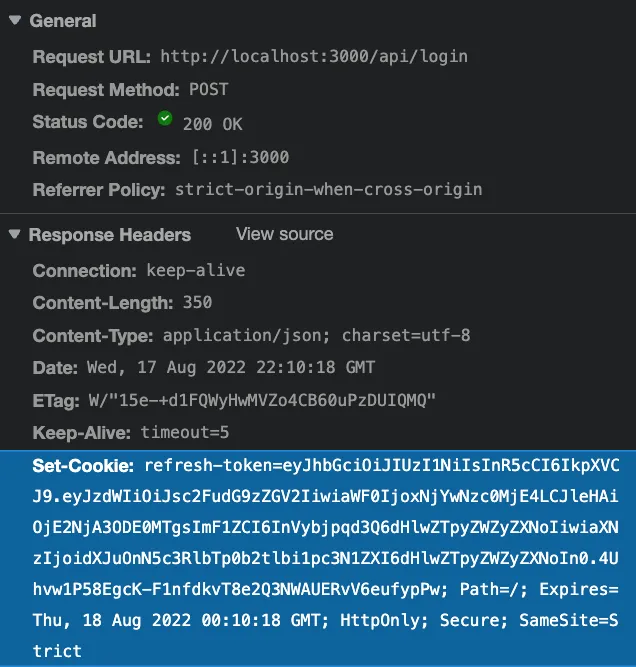Select the Connection keep-alive header
The width and height of the screenshot is (636, 667).
tap(139, 271)
